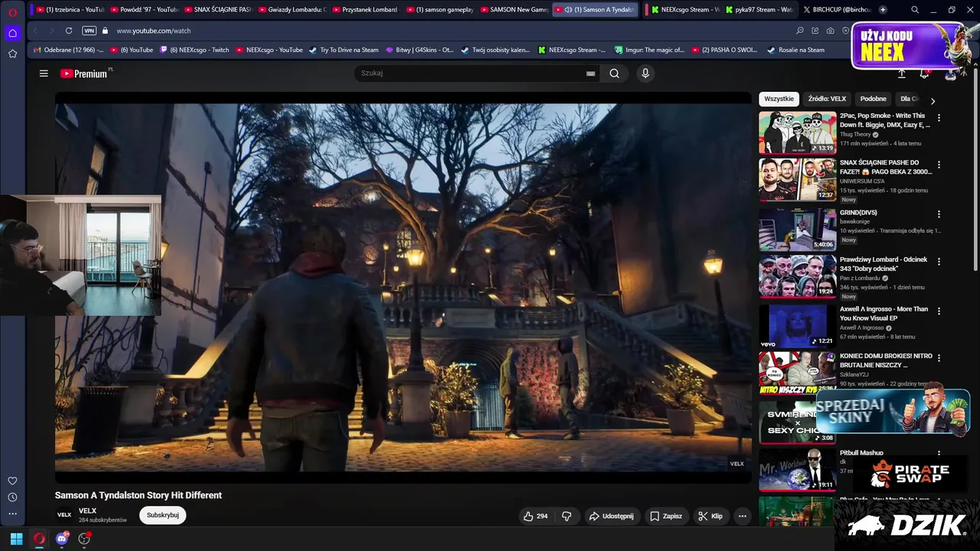Open Try To Drive na Steam bookmark
The image size is (980, 551).
(344, 50)
